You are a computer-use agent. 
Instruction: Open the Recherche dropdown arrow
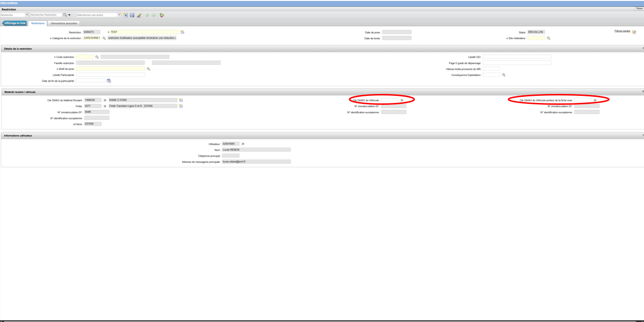pos(27,15)
